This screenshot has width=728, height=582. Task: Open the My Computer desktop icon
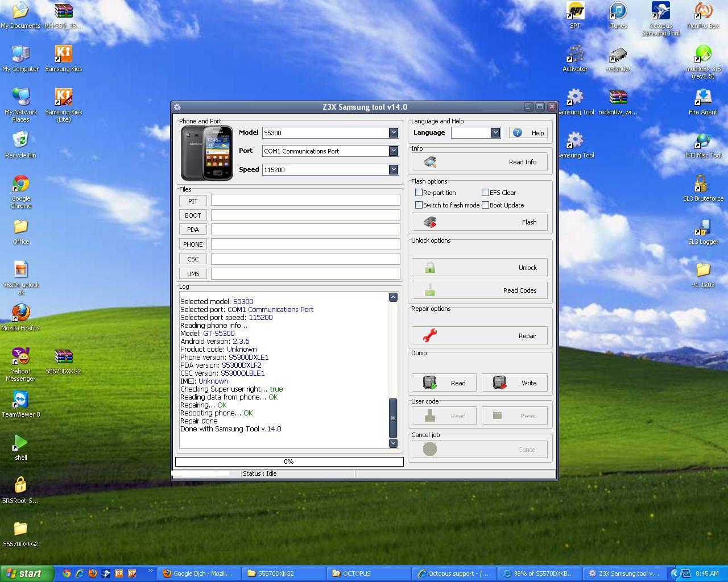click(x=21, y=58)
